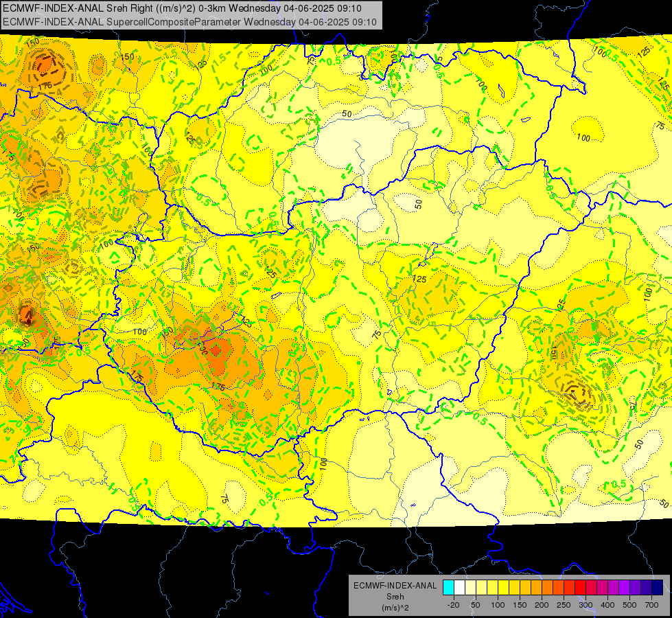Click the 700 value on the legend scale
The height and width of the screenshot is (618, 672).
[651, 605]
